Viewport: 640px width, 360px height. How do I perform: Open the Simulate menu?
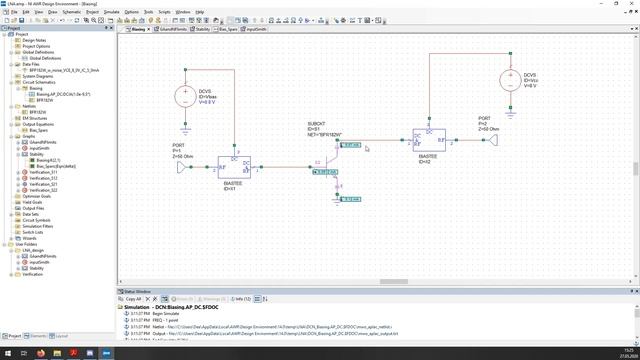click(111, 12)
